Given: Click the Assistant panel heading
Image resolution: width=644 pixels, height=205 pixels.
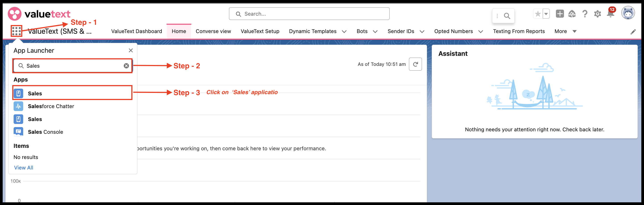Looking at the screenshot, I should pyautogui.click(x=453, y=54).
